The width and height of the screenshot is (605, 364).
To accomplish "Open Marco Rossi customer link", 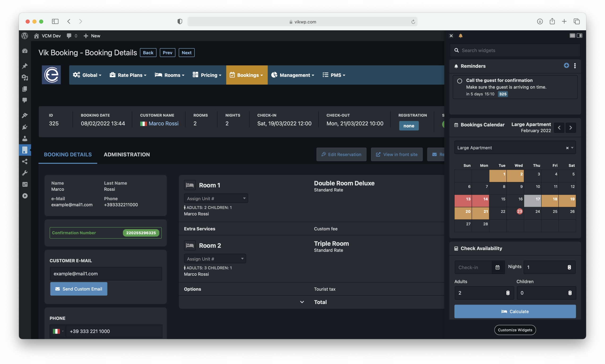I will [x=163, y=123].
